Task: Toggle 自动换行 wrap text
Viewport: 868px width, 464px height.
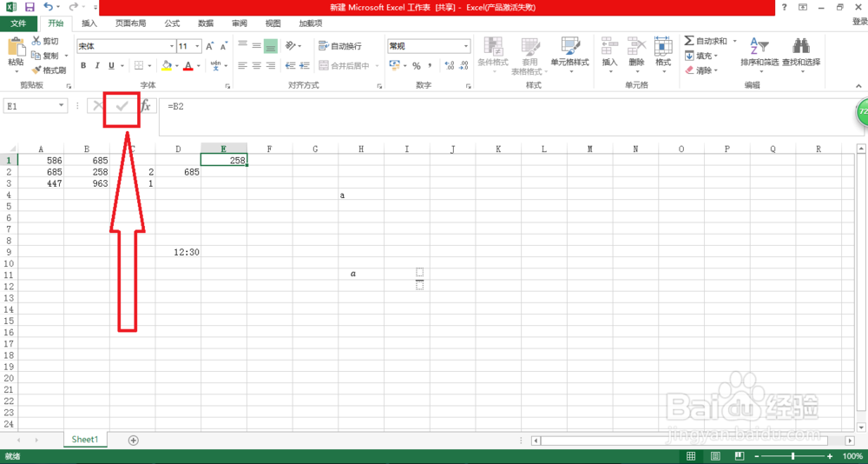Action: 340,46
